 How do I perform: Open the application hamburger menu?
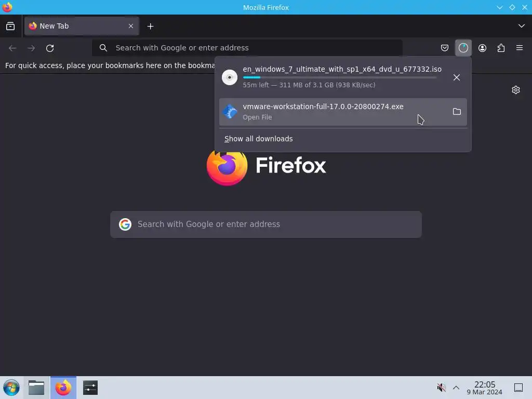(520, 48)
